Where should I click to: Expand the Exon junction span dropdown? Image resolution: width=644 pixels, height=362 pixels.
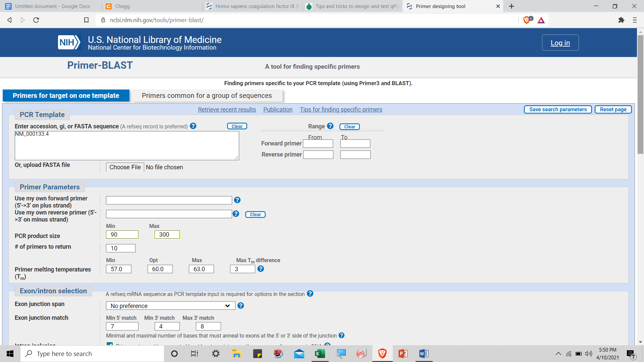point(170,306)
